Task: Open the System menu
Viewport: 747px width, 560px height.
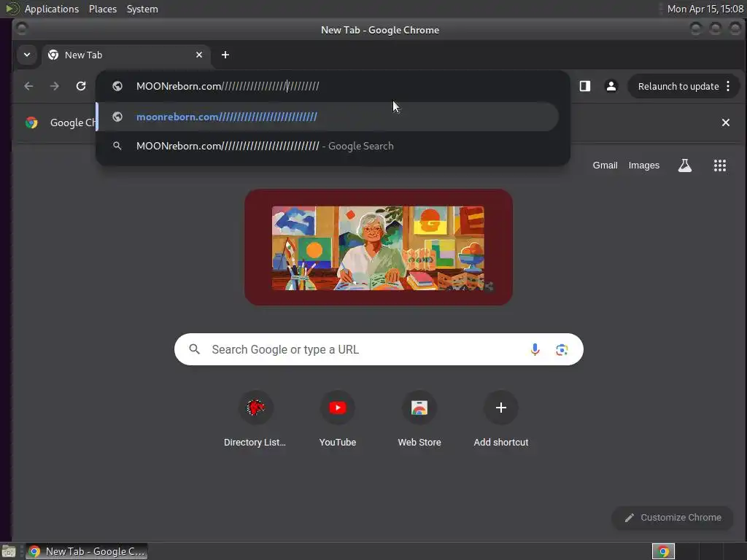Action: pos(142,9)
